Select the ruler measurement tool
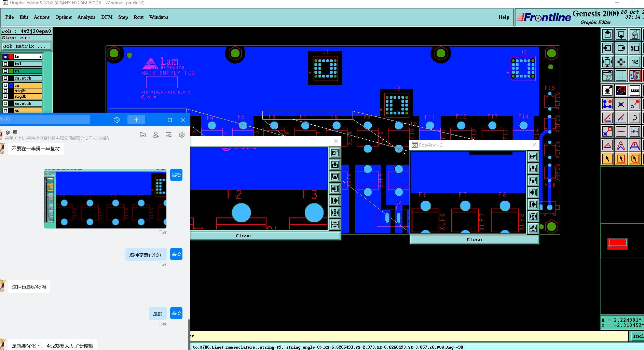Screen dimensions: 644x350 [x=634, y=90]
